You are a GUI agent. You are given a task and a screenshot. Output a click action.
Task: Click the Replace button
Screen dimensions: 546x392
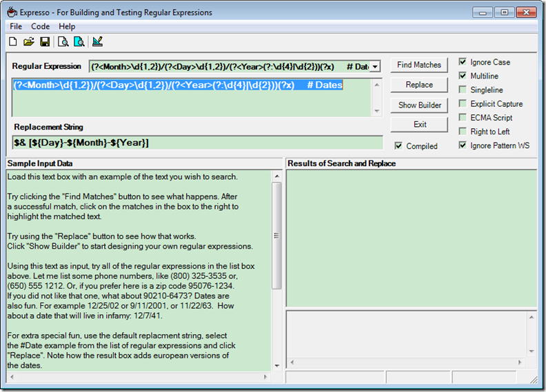(419, 85)
